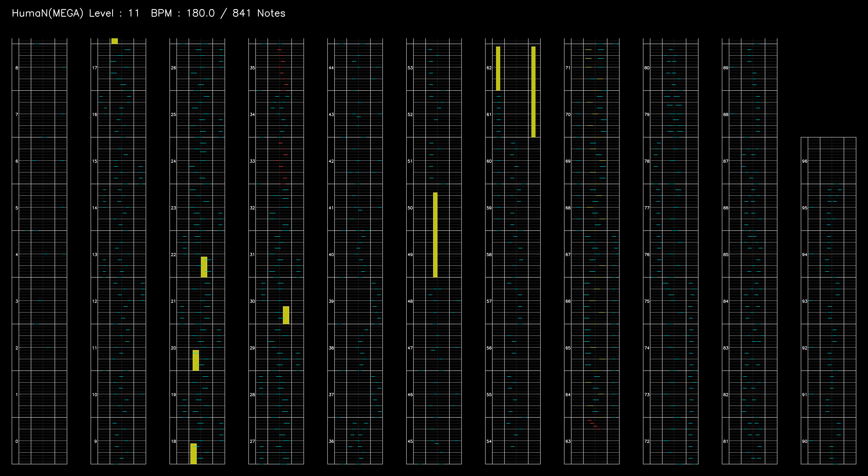868x476 pixels.
Task: Click measure number 76 label
Action: tap(647, 255)
